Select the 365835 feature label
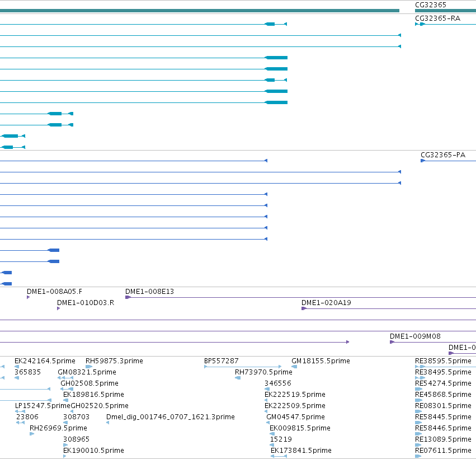The image size is (476, 459). pyautogui.click(x=27, y=372)
